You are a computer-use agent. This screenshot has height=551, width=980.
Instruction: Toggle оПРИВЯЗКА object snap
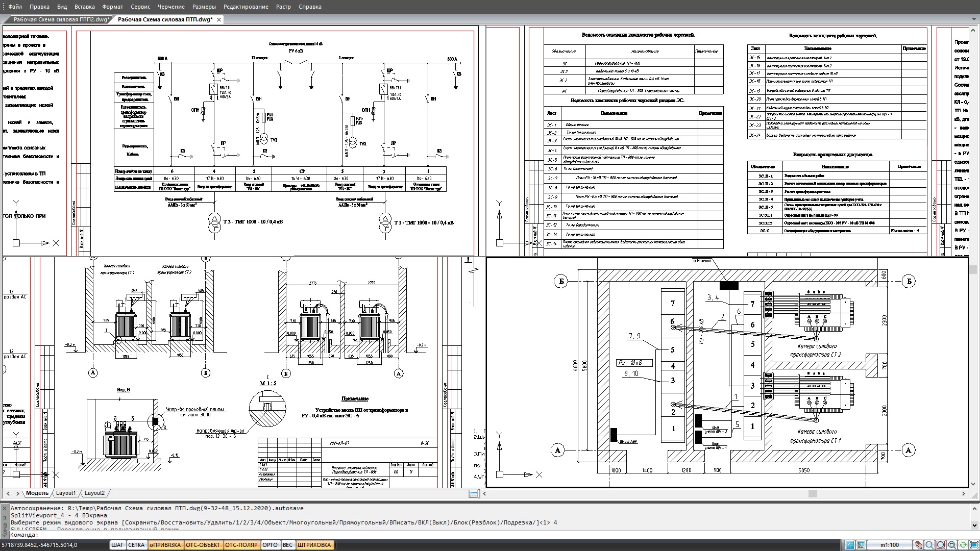[x=165, y=545]
